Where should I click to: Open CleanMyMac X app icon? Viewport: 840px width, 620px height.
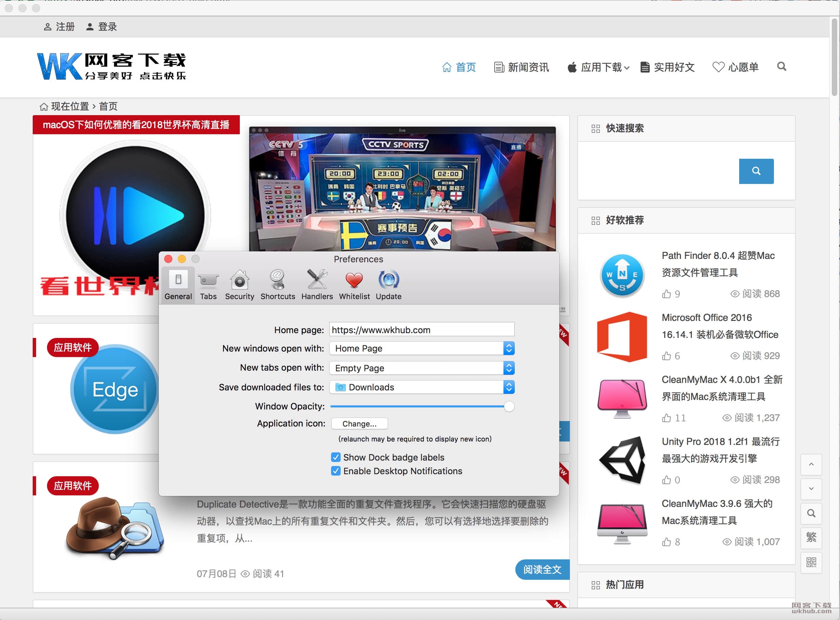pyautogui.click(x=622, y=399)
